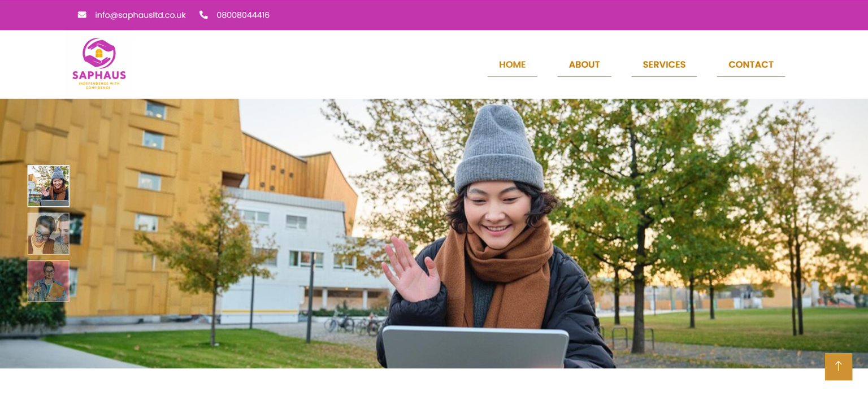Open the ABOUT page from navigation
Screen dimensions: 868x396
coord(584,64)
